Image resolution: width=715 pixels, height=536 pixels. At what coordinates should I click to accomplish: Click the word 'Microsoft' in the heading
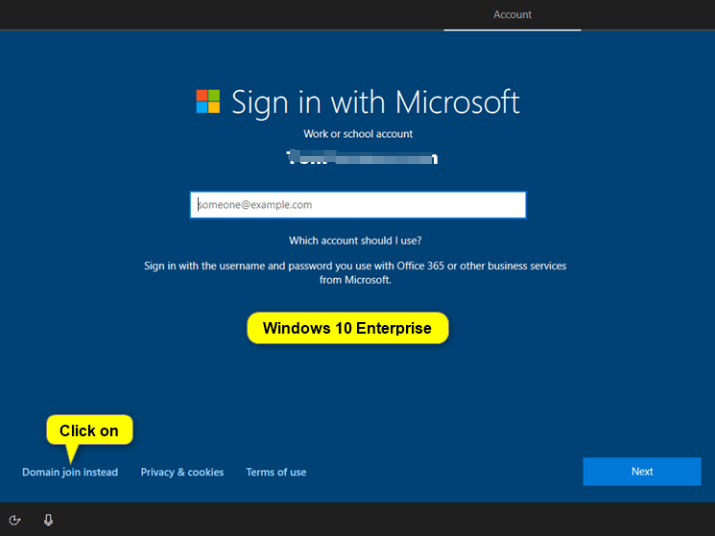457,102
